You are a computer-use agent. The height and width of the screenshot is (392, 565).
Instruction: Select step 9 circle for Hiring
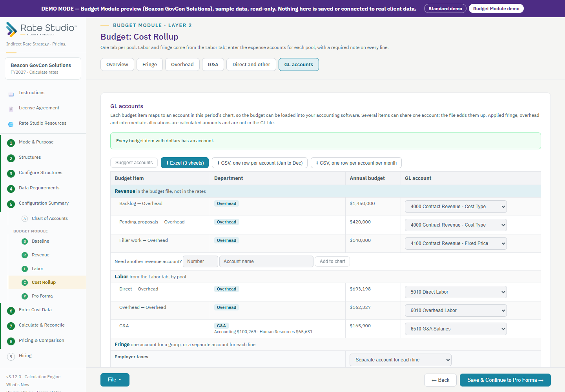[11, 357]
